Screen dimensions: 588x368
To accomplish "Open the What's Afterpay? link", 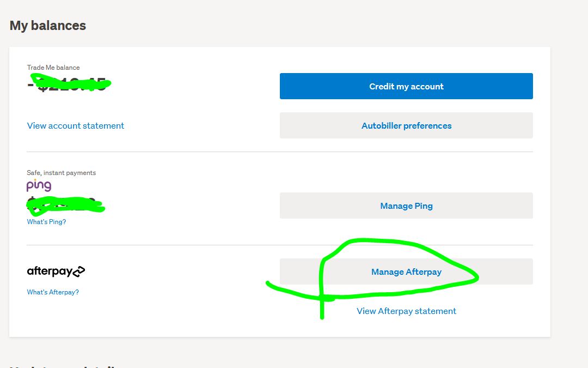I will (x=53, y=292).
